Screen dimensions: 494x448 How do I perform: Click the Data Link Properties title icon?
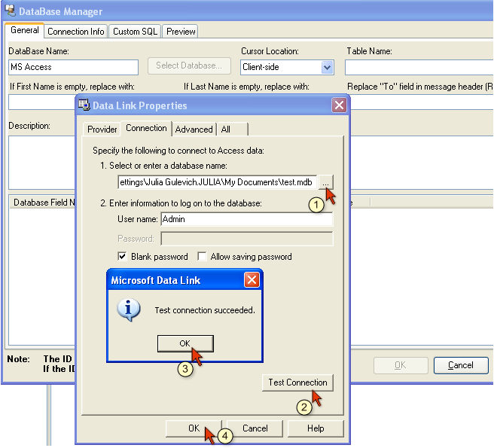pyautogui.click(x=84, y=105)
